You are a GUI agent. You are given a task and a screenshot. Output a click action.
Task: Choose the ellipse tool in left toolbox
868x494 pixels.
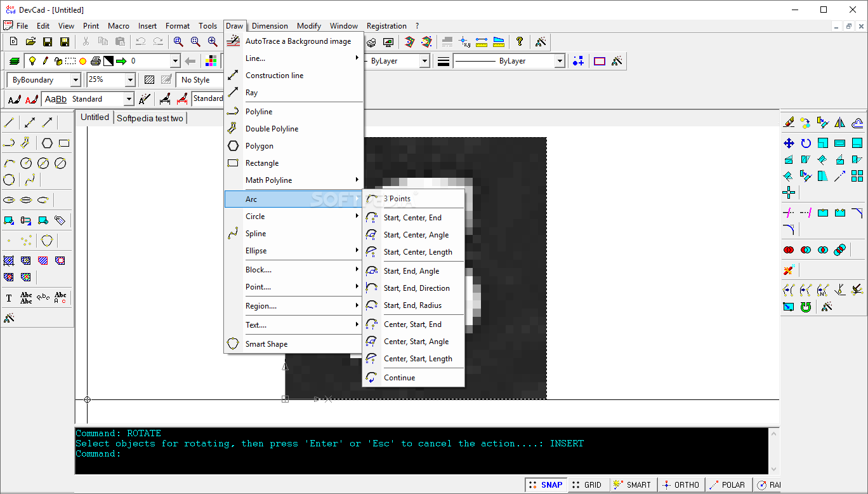(9, 199)
